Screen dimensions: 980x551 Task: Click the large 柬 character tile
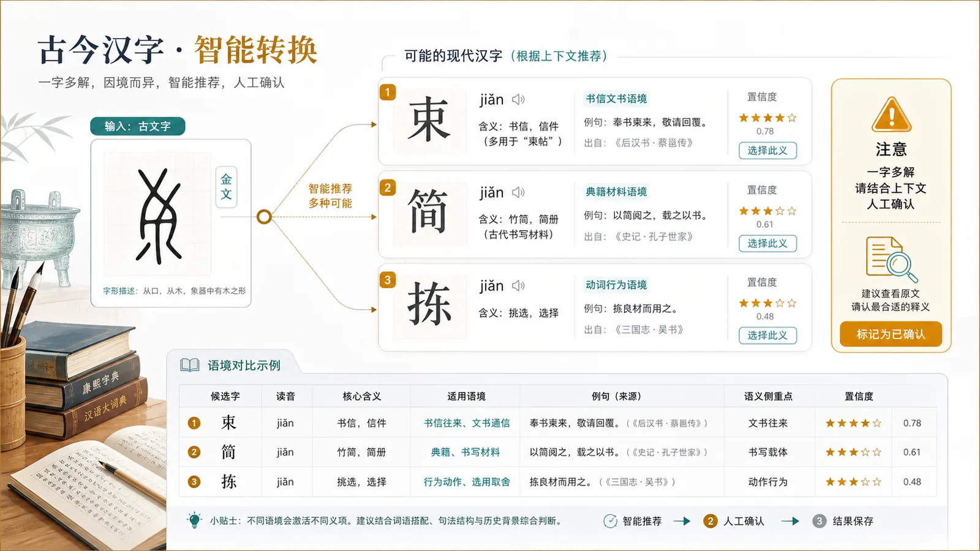[429, 119]
